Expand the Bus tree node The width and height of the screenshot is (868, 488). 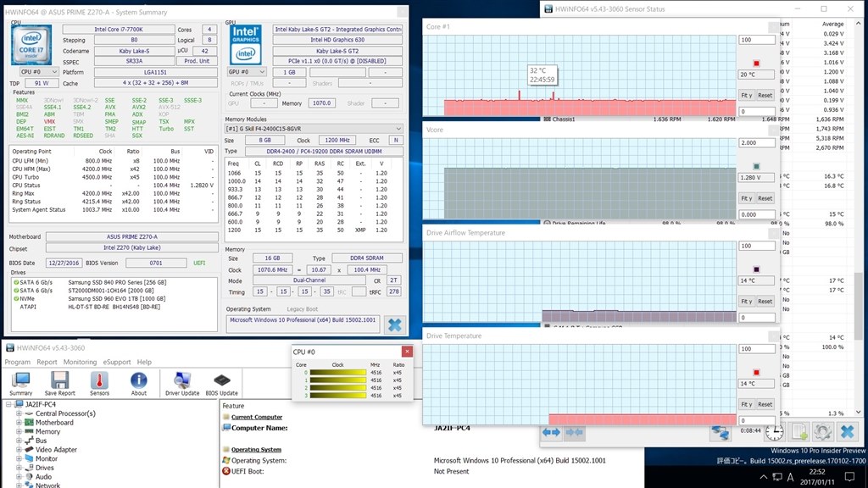[x=19, y=441]
